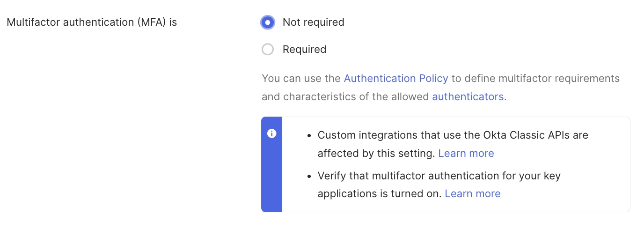This screenshot has height=237, width=644.
Task: Follow the authenticators link
Action: 468,97
